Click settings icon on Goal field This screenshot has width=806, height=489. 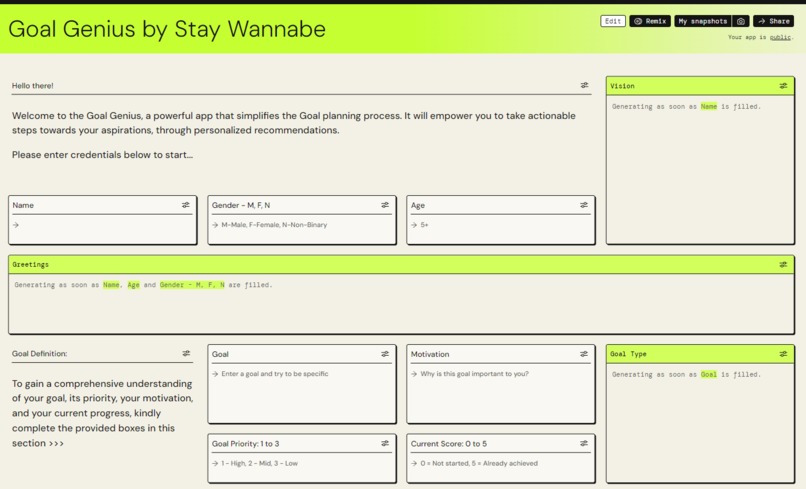click(385, 354)
